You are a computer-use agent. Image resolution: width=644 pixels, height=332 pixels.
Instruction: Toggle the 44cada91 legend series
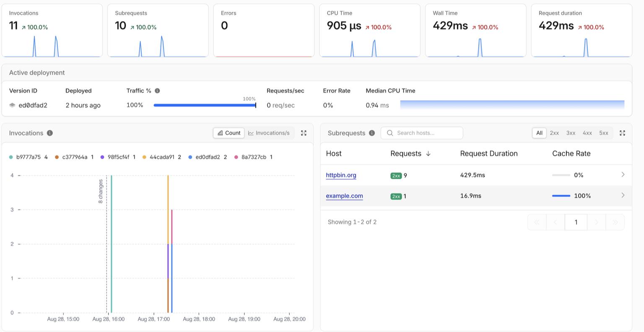[x=162, y=157]
